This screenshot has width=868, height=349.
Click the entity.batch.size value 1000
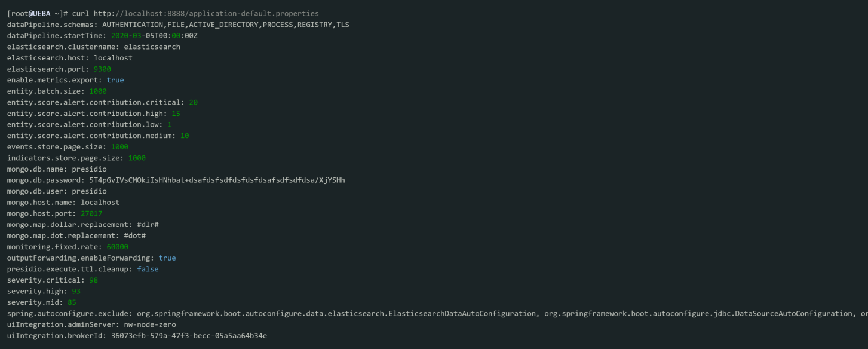(97, 91)
